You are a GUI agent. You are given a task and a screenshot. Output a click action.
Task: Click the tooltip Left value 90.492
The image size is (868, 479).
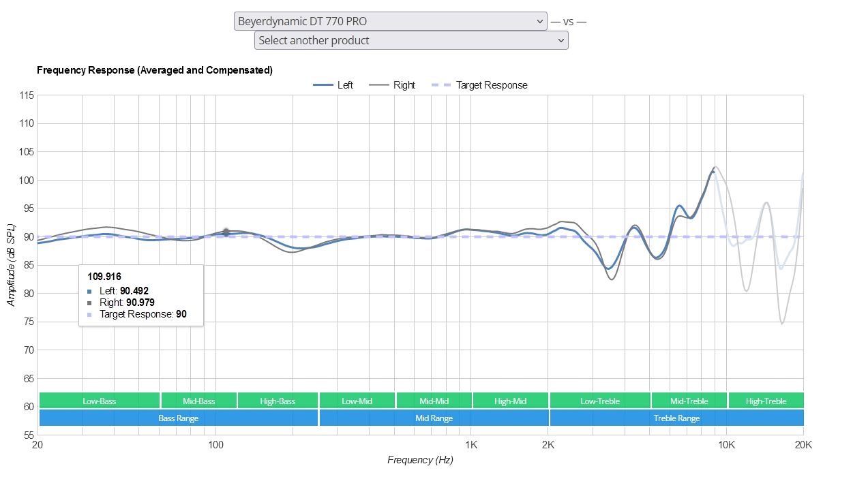134,291
